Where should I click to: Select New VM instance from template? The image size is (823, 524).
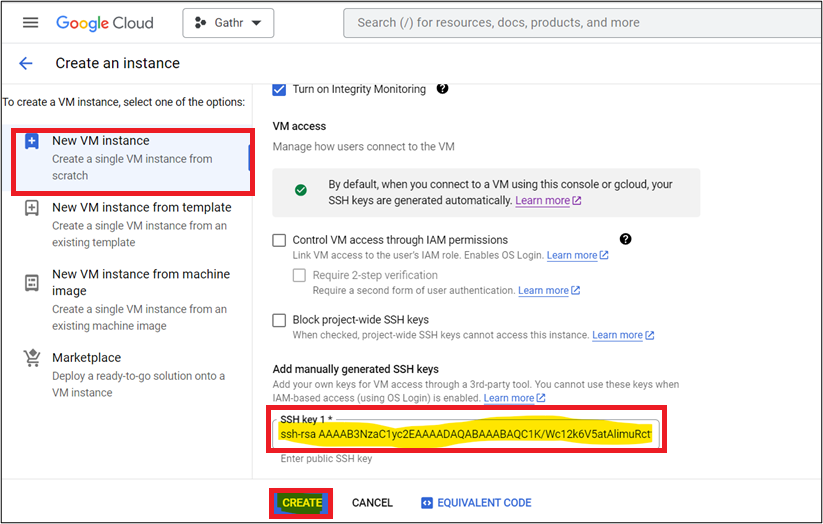pyautogui.click(x=141, y=207)
